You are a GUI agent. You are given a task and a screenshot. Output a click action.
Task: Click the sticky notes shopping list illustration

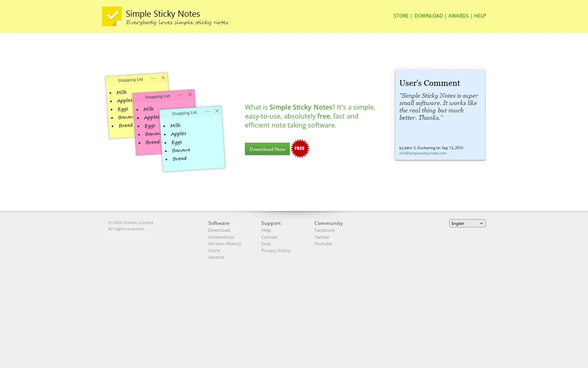point(165,122)
